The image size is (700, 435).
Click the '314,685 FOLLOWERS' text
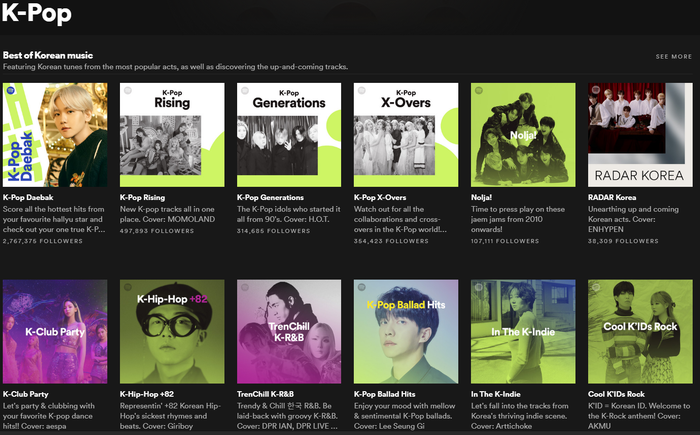(x=273, y=231)
